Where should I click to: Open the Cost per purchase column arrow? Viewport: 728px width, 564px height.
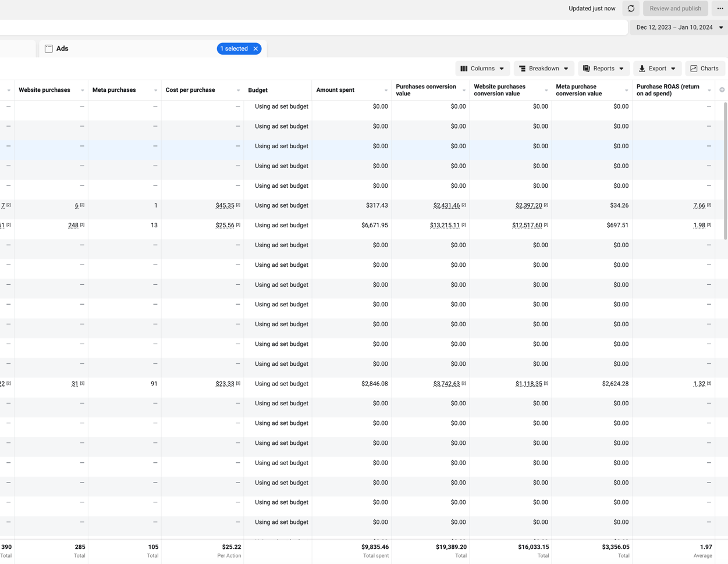coord(238,91)
